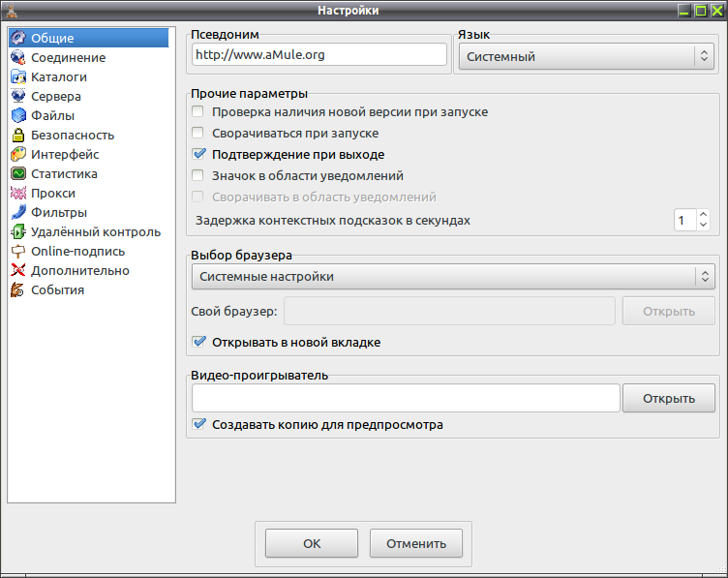Click the Сервера icon in sidebar

click(x=18, y=96)
